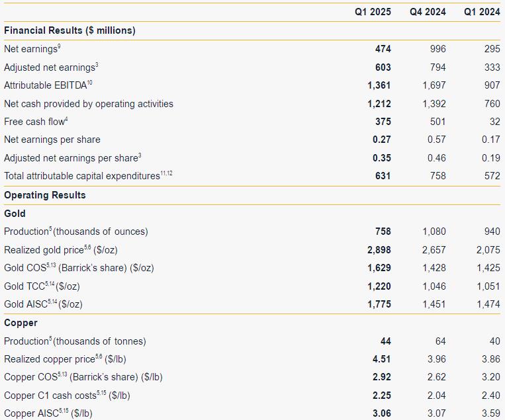Select the Copper AISC Q4 2024 value 3.07

(437, 413)
